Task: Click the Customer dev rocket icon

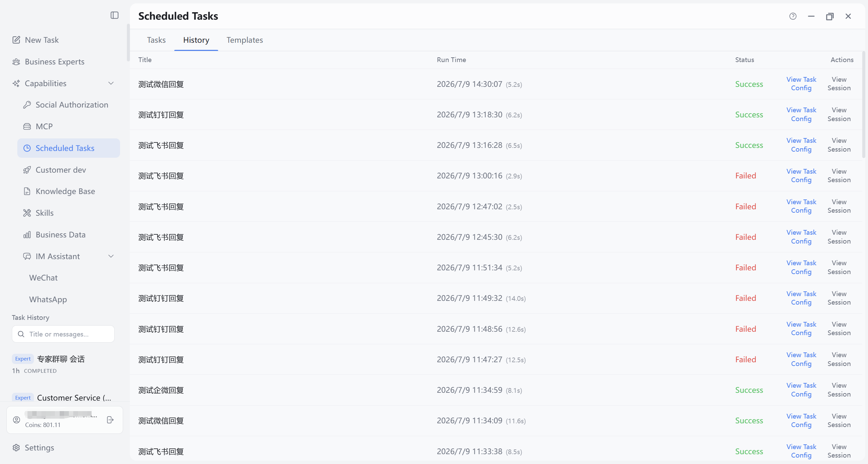Action: 27,170
